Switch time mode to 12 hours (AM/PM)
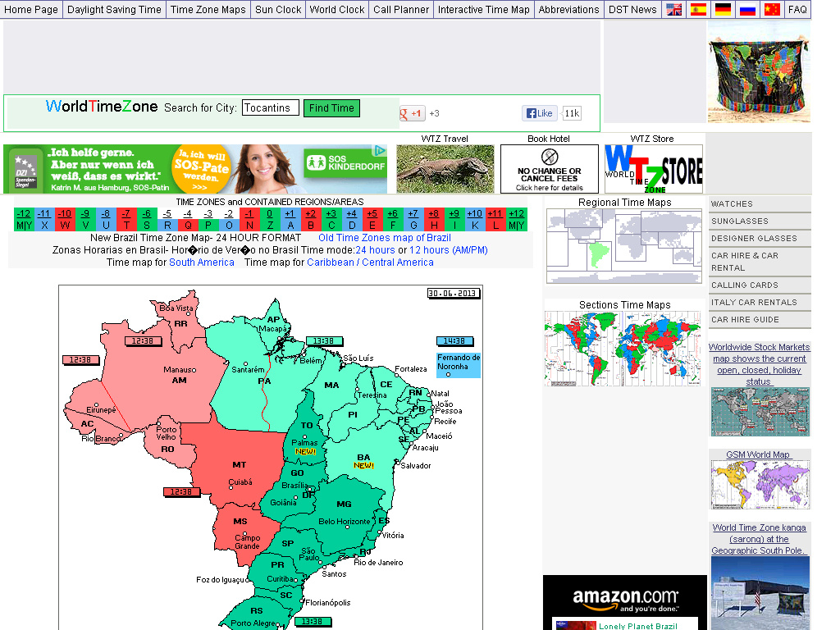This screenshot has height=630, width=840. tap(449, 250)
